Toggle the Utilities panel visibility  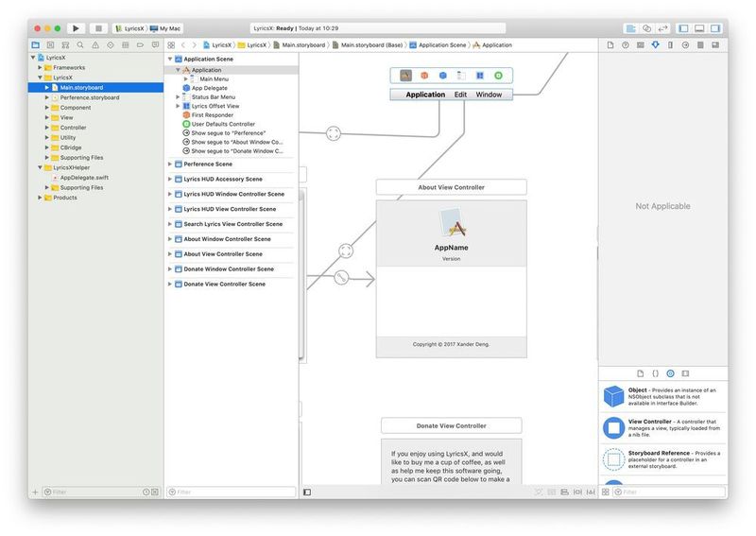tap(715, 28)
